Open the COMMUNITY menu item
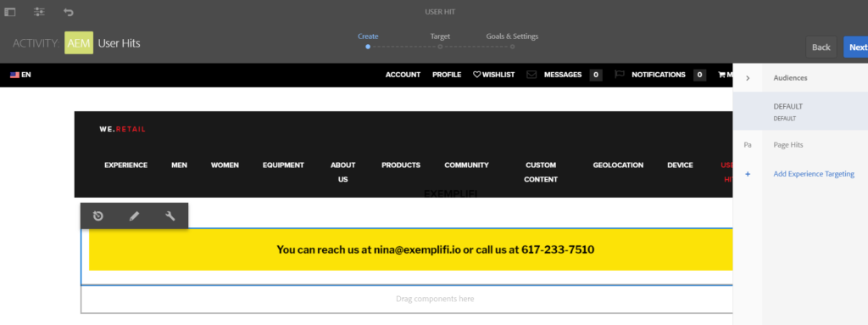868x325 pixels. [467, 165]
